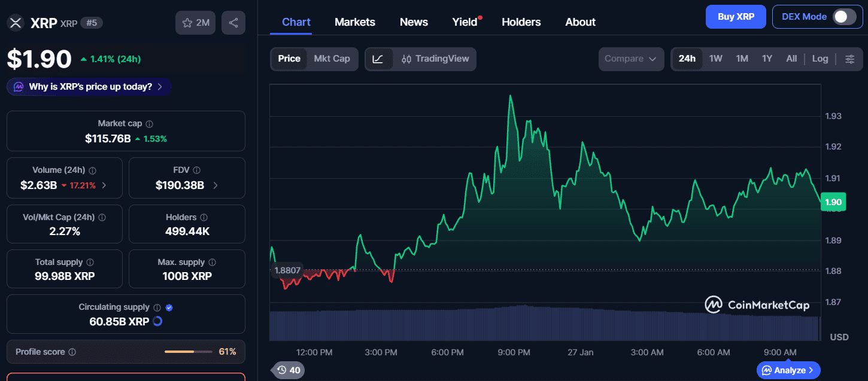Click the FDV info icon
This screenshot has width=868, height=381.
coord(197,170)
